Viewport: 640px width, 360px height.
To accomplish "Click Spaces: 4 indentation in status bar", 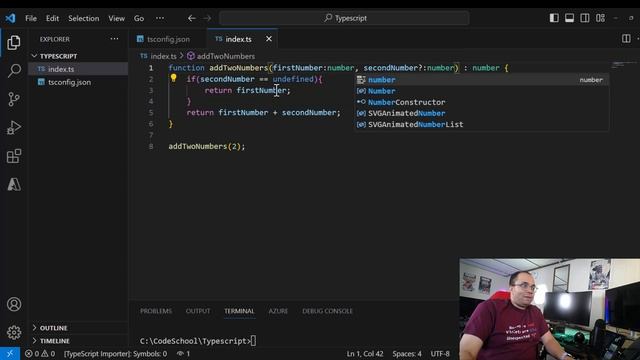I will coord(407,353).
